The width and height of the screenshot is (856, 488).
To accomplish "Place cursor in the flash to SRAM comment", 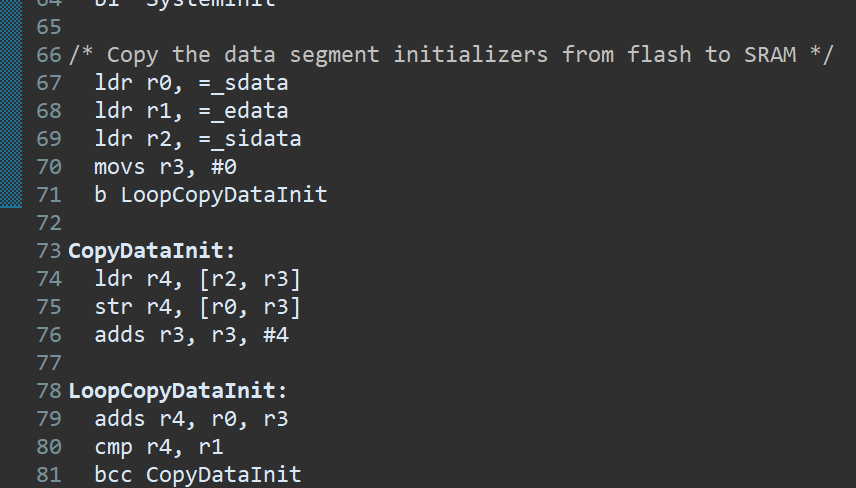I will click(x=451, y=55).
